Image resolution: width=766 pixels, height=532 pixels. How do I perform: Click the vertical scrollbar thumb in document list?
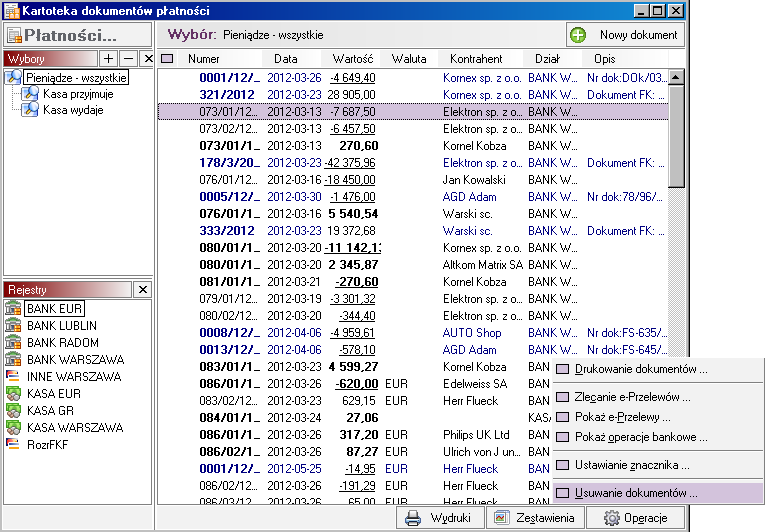click(x=676, y=136)
